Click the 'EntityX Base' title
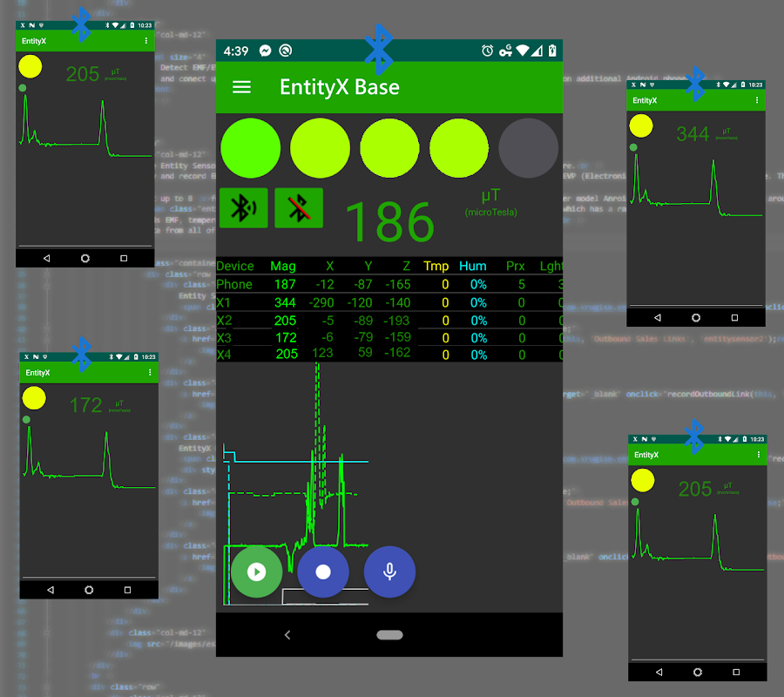The height and width of the screenshot is (697, 784). click(340, 87)
